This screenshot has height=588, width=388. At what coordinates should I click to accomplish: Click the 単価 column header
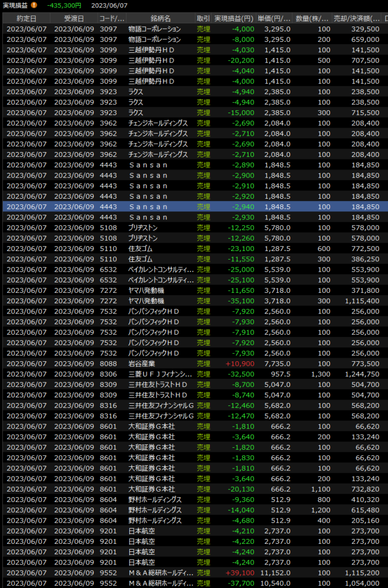(275, 18)
